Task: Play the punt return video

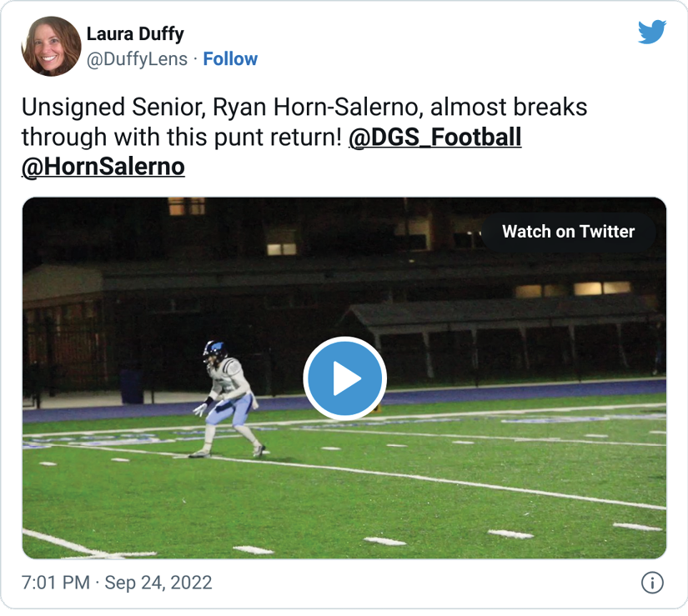Action: [x=344, y=378]
